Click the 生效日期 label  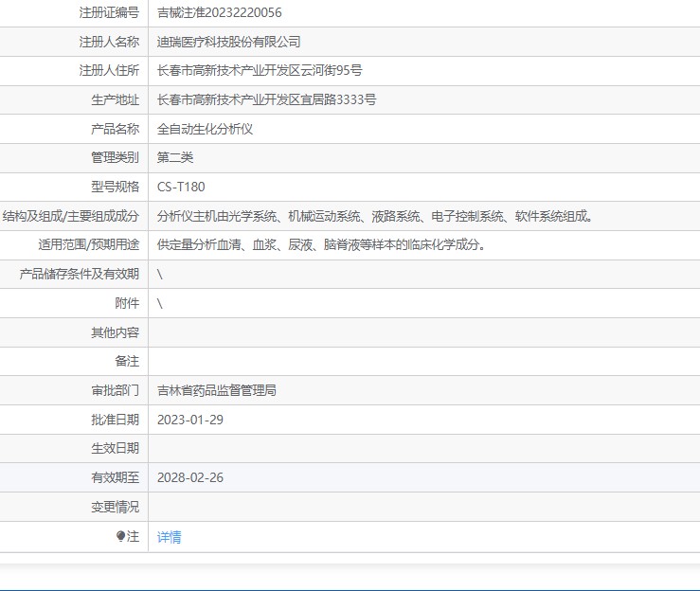pos(116,448)
